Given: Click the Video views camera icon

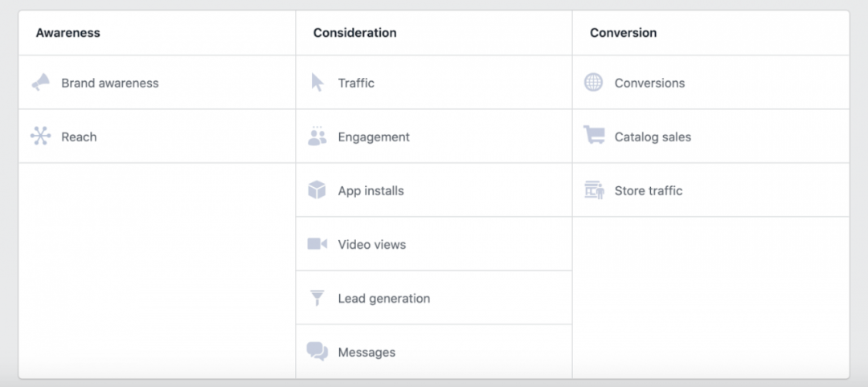Looking at the screenshot, I should click(x=317, y=244).
